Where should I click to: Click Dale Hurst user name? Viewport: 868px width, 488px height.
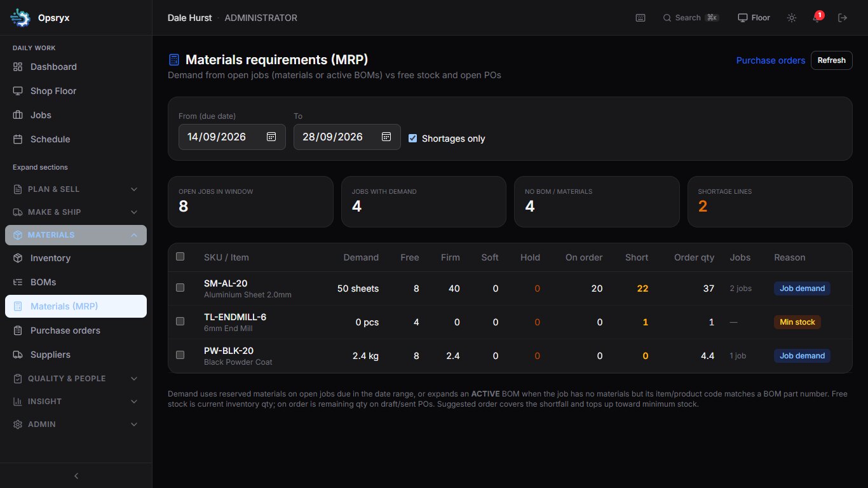(x=189, y=18)
